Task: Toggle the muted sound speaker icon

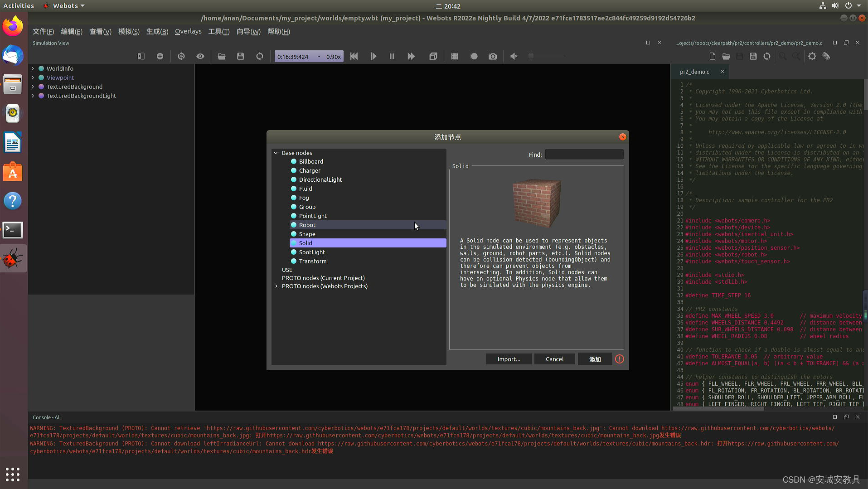Action: [514, 56]
